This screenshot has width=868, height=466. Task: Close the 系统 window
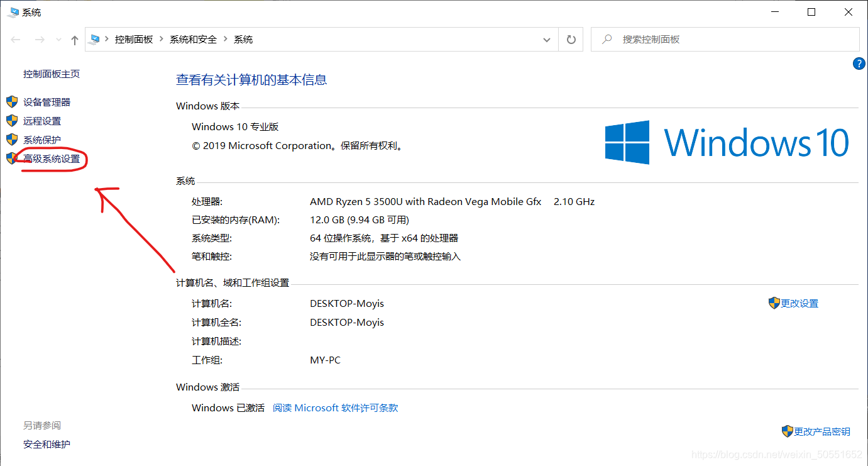tap(848, 12)
